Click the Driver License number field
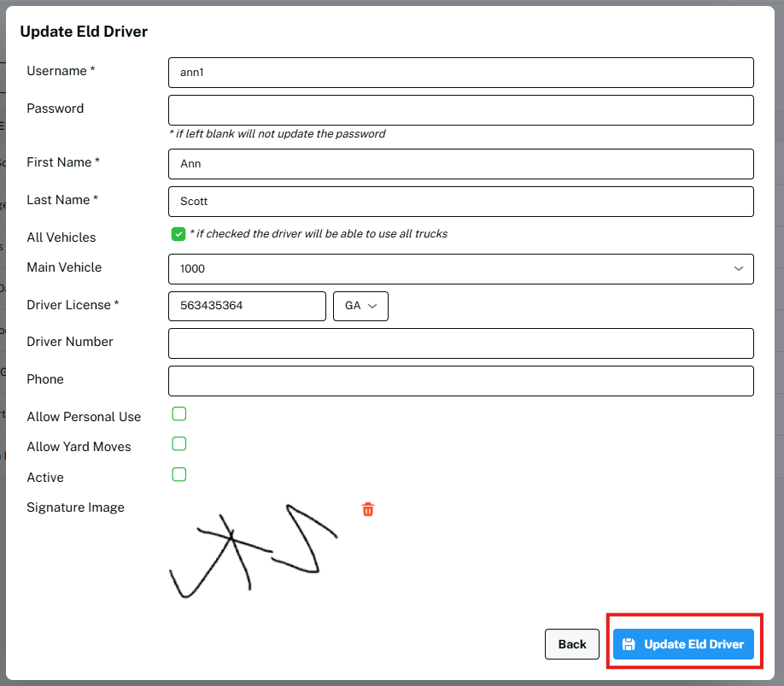The width and height of the screenshot is (784, 686). click(x=247, y=306)
